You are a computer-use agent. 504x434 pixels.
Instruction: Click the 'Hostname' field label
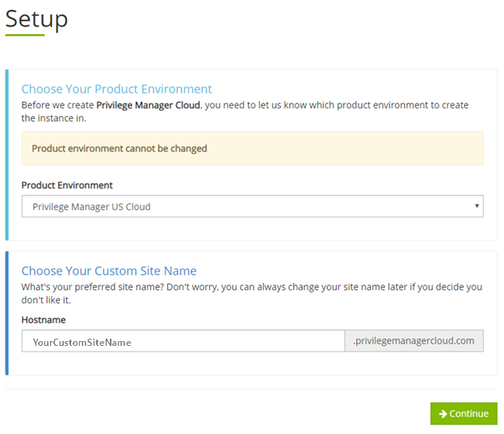[x=45, y=320]
